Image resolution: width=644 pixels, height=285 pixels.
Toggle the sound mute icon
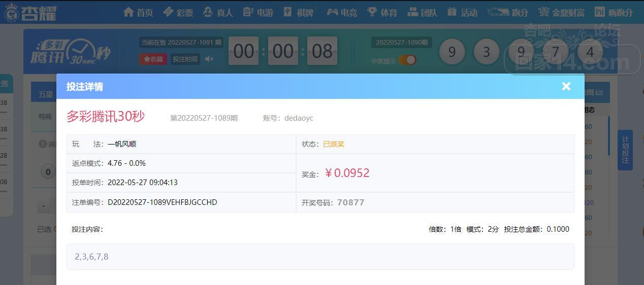(x=209, y=59)
